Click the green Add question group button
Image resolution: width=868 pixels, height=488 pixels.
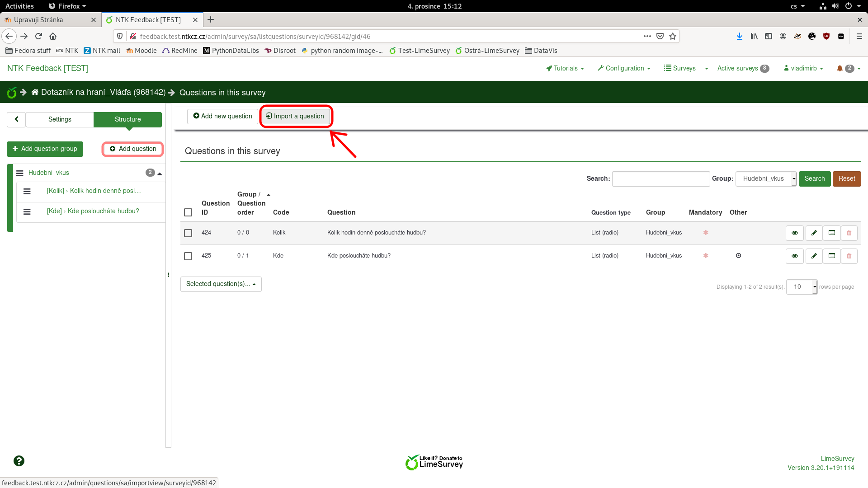(45, 149)
